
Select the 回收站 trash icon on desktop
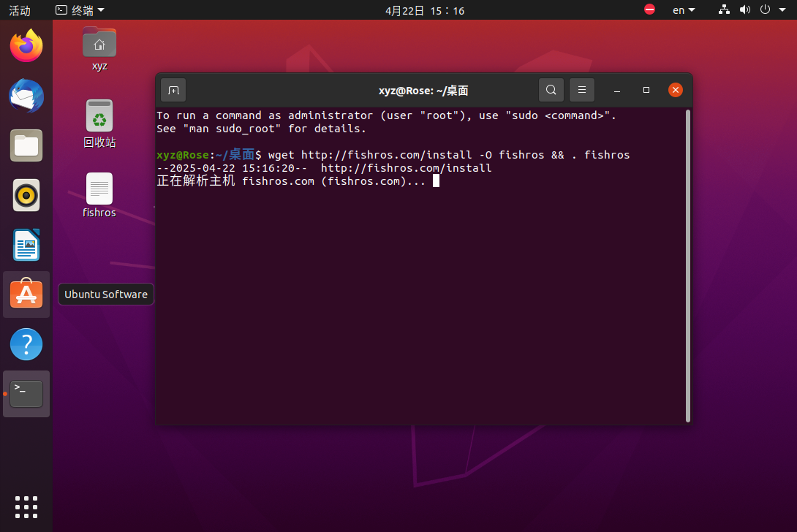(x=99, y=124)
